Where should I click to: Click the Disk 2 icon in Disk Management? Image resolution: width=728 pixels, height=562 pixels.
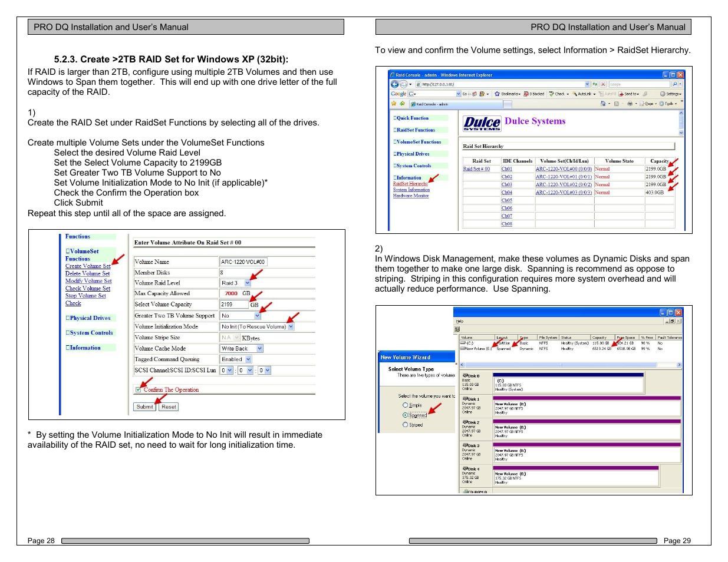coord(465,422)
